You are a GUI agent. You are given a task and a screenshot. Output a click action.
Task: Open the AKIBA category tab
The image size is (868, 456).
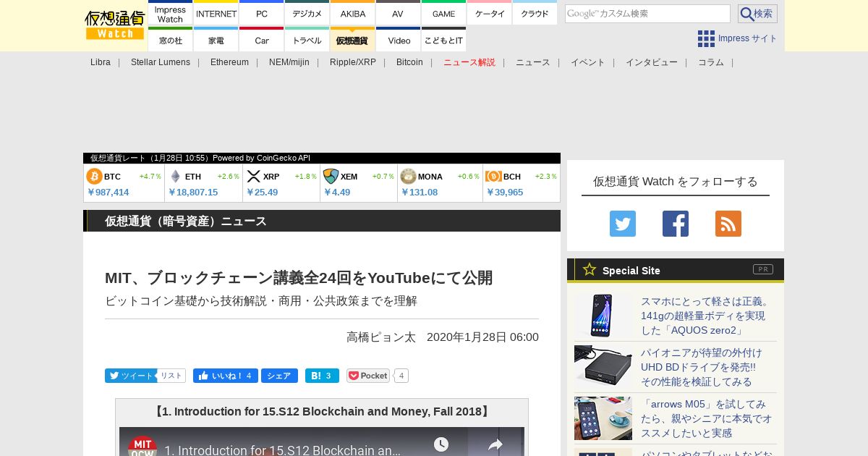click(x=353, y=14)
